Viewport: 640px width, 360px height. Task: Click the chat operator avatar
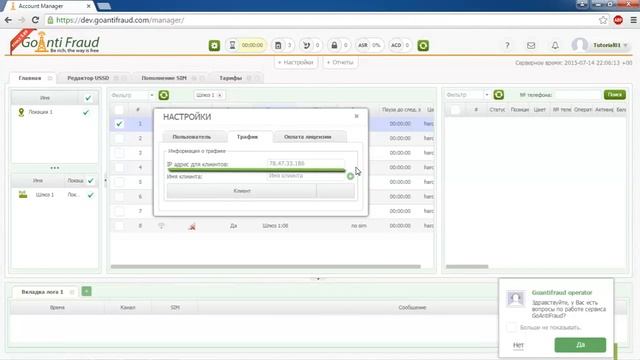tap(516, 299)
